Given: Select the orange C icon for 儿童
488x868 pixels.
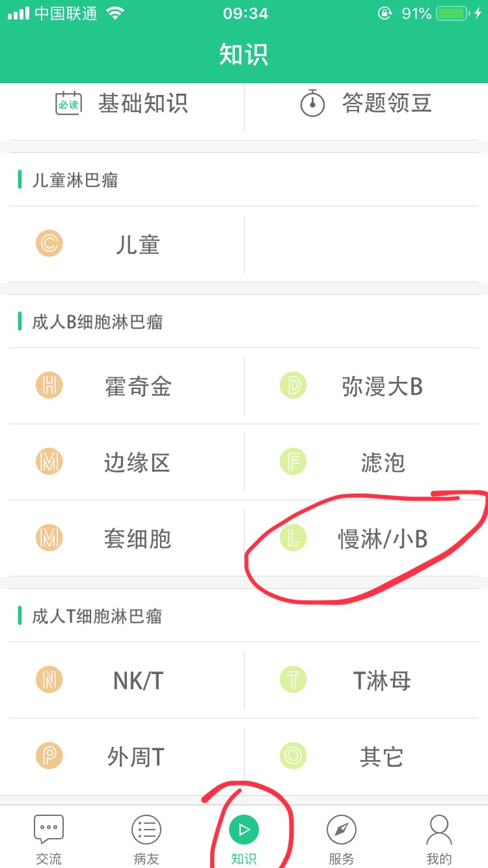Looking at the screenshot, I should 49,245.
